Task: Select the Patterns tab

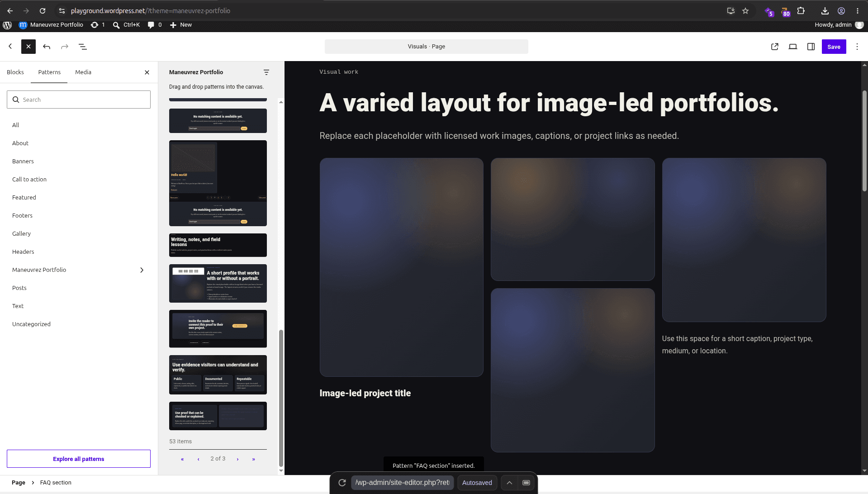Action: point(49,72)
